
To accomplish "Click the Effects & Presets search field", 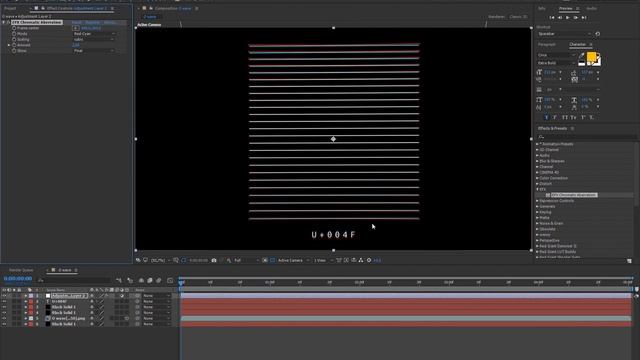I will 587,137.
